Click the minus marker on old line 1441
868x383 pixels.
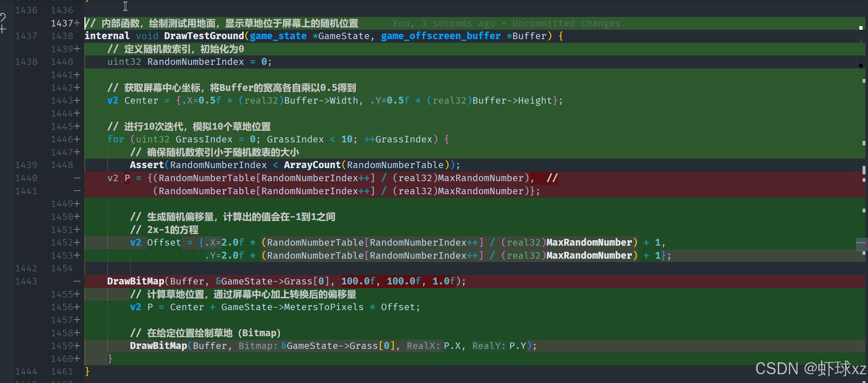point(77,191)
